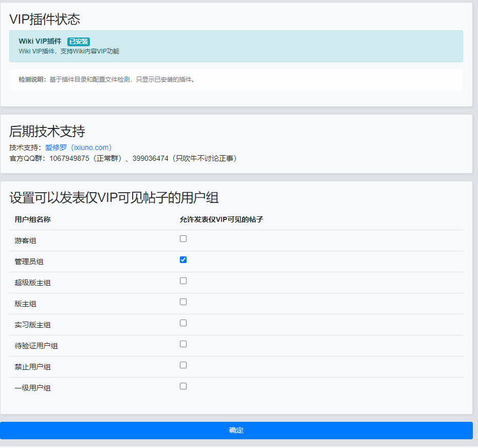
Task: Click the VIP插件状态 heading
Action: pyautogui.click(x=45, y=19)
